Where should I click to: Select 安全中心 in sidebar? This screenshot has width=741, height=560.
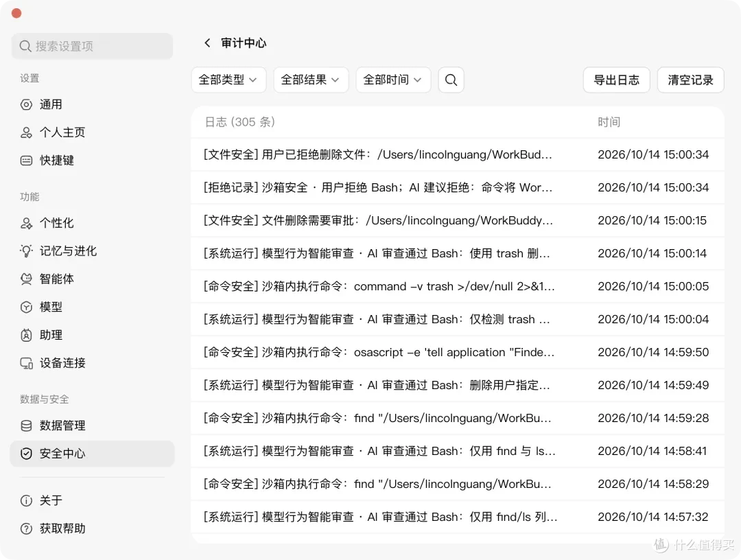[92, 454]
